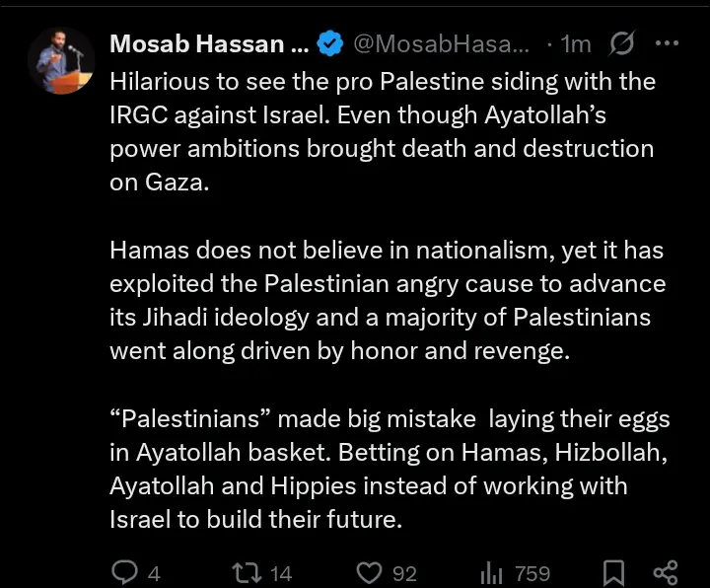Click the paragraph about "Ayatollah basket"

pyautogui.click(x=389, y=468)
